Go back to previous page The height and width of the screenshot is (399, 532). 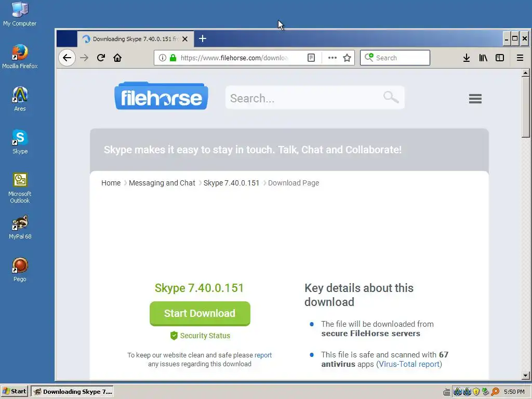click(x=67, y=58)
